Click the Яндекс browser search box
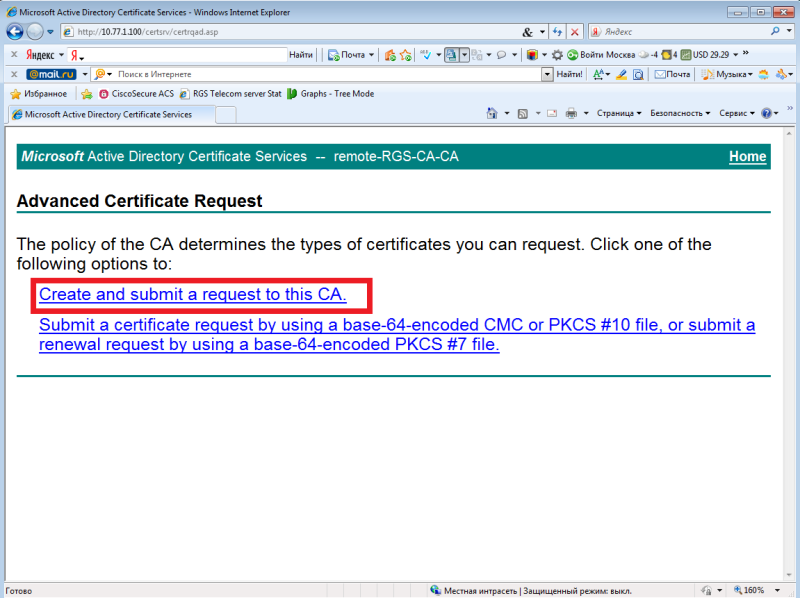 [x=679, y=32]
